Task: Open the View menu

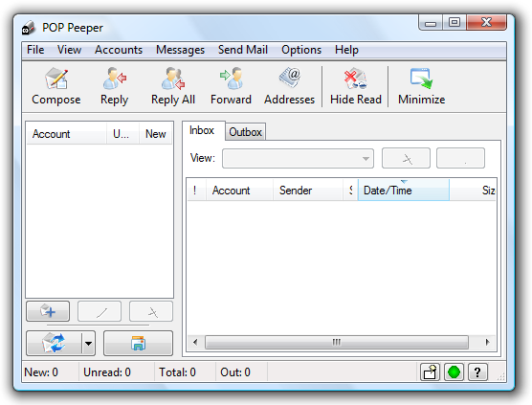Action: [69, 50]
